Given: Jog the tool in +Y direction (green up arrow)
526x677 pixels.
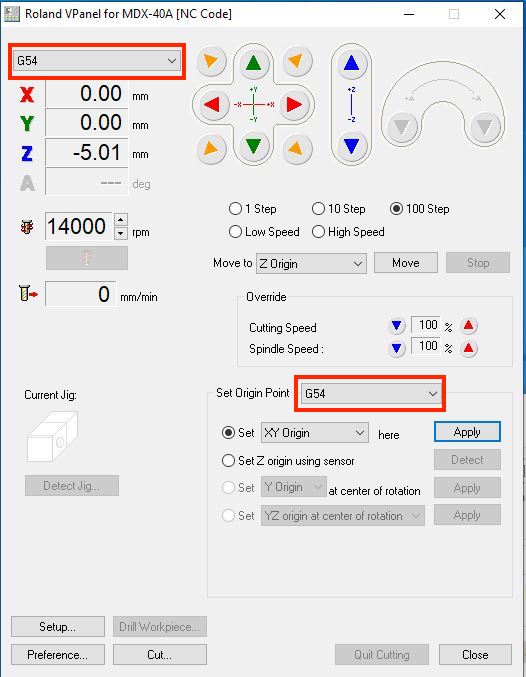Looking at the screenshot, I should pyautogui.click(x=253, y=63).
